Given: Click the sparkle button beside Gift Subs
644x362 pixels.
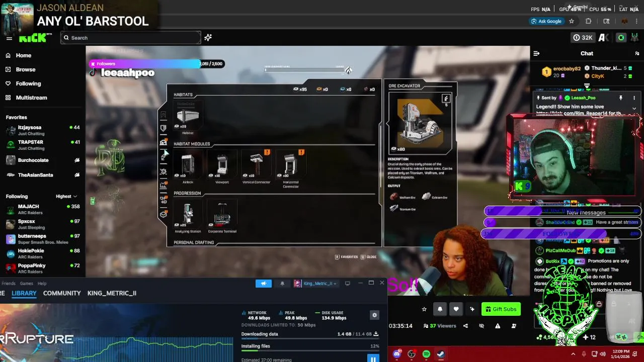Looking at the screenshot, I should 472,309.
